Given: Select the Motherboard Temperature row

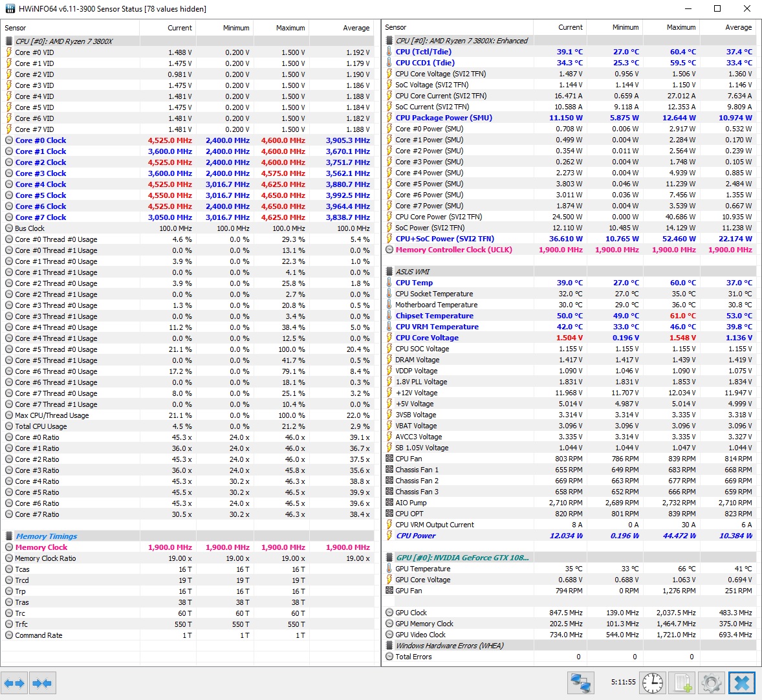Looking at the screenshot, I should pyautogui.click(x=569, y=304).
